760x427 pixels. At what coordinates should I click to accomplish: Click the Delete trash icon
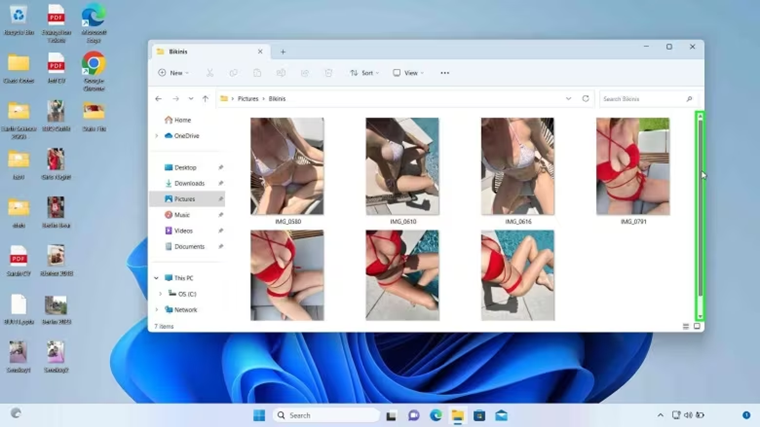click(x=329, y=73)
